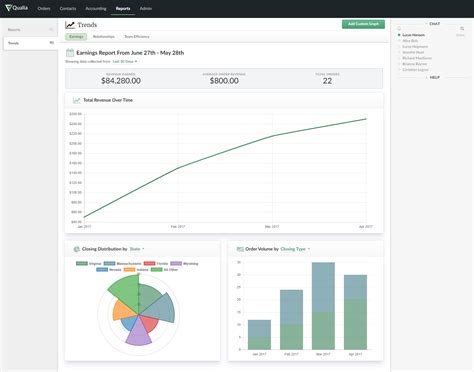Open chat with Alice Bob
The image size is (474, 372).
(x=410, y=41)
